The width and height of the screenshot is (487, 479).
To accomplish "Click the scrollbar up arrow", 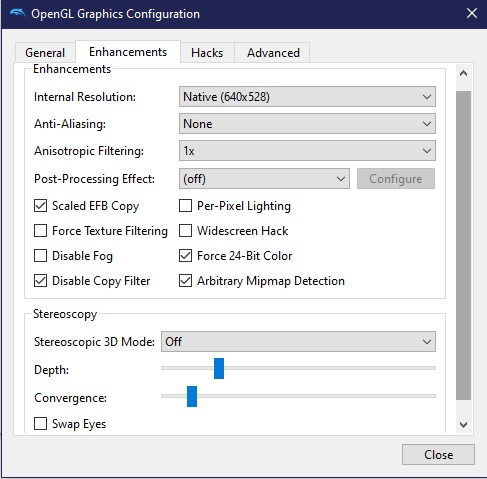I will point(463,73).
